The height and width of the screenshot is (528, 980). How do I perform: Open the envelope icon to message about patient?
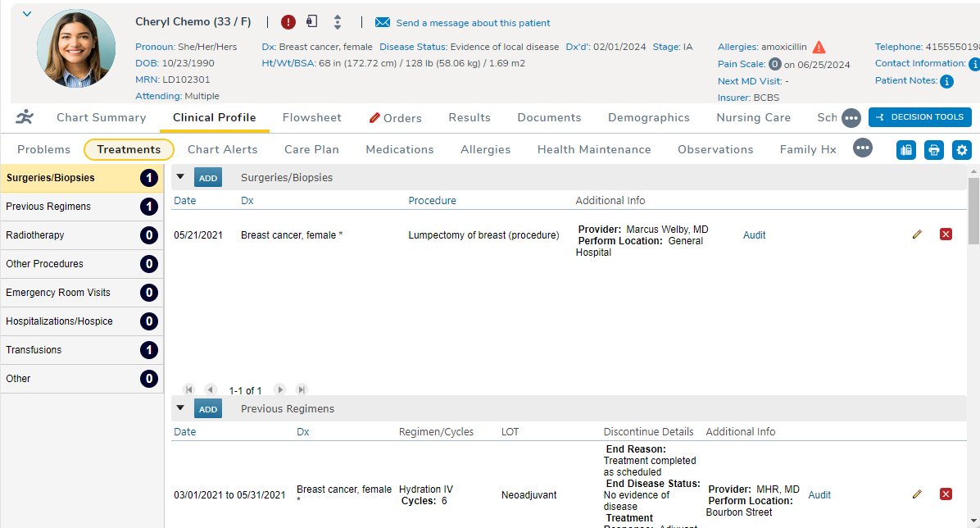[x=382, y=22]
